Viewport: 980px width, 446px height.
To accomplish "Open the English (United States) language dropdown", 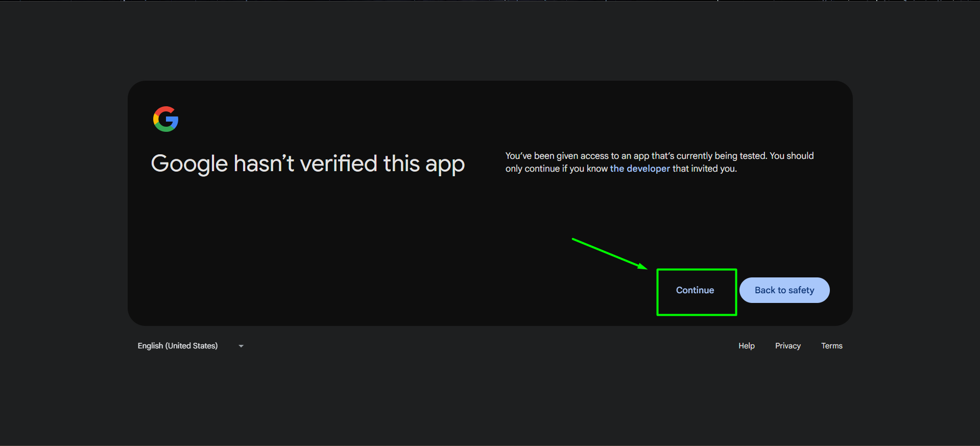I will (191, 346).
